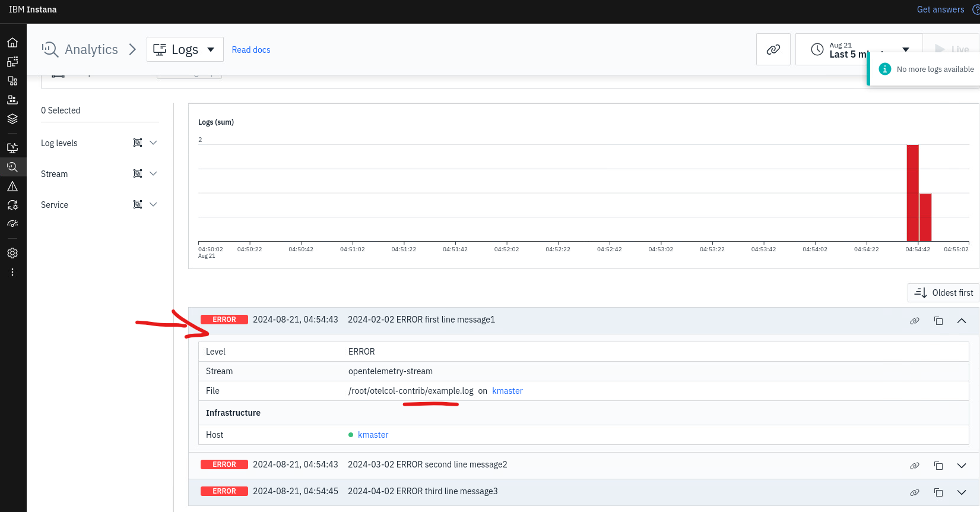Click the Logs (sum) chart title

(x=216, y=122)
